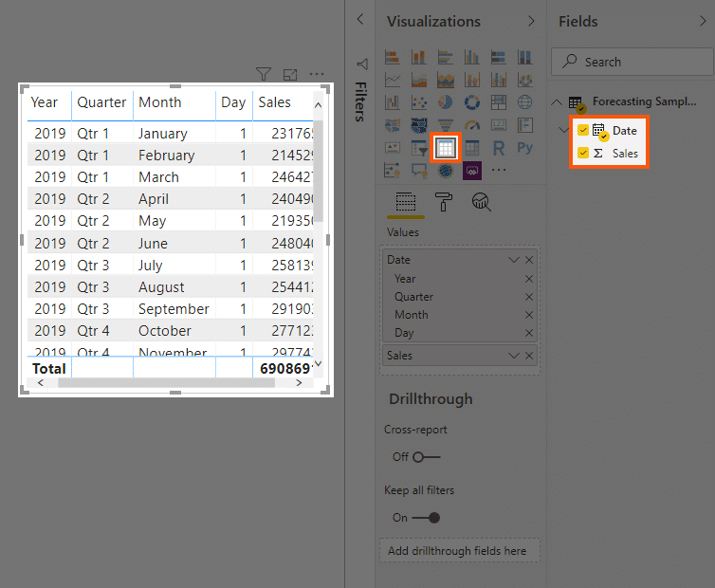Click the visual's filter funnel icon

pos(264,74)
